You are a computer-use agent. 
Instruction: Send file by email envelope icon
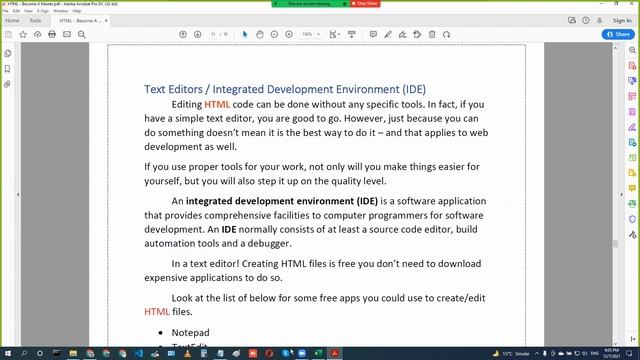click(x=67, y=35)
